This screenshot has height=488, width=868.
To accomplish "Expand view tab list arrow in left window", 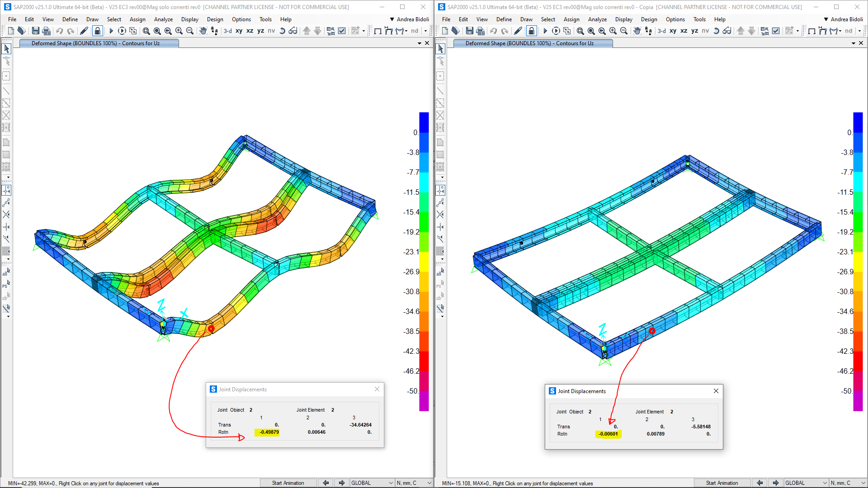I will pyautogui.click(x=419, y=43).
